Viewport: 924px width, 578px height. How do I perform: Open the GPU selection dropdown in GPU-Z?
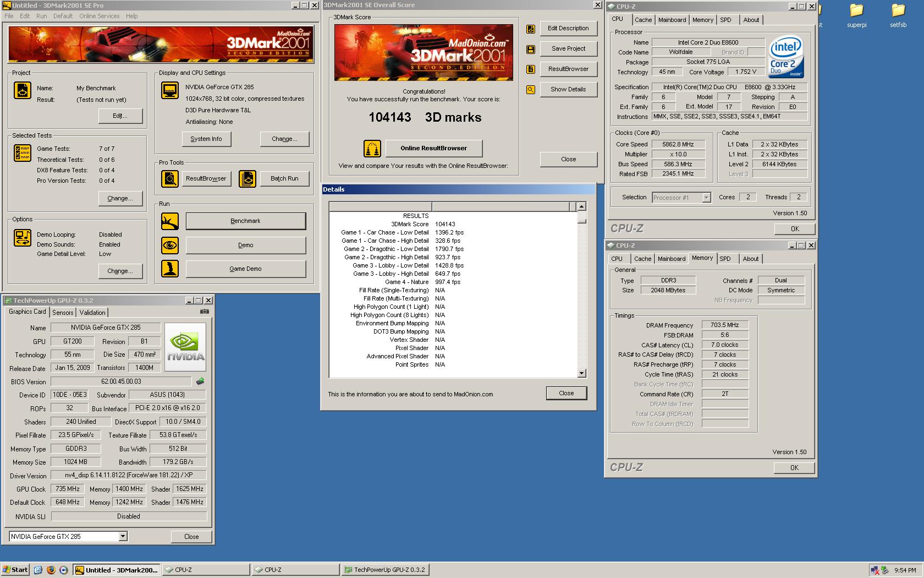coord(123,536)
